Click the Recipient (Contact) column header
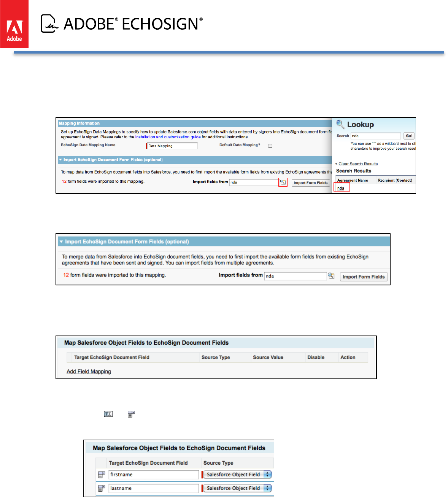448x497 pixels. pyautogui.click(x=395, y=180)
